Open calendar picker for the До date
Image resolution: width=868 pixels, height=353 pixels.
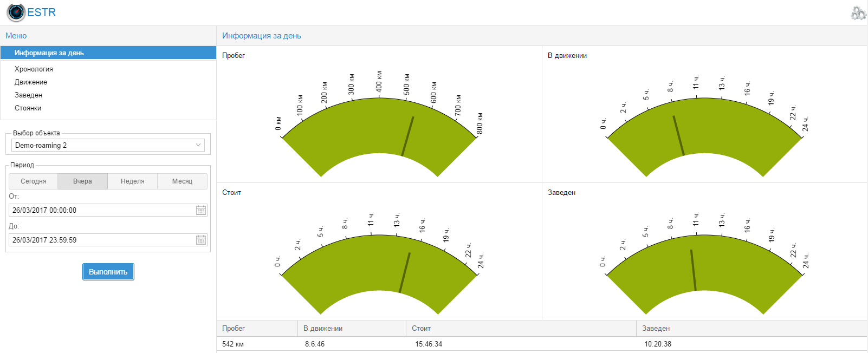coord(201,240)
